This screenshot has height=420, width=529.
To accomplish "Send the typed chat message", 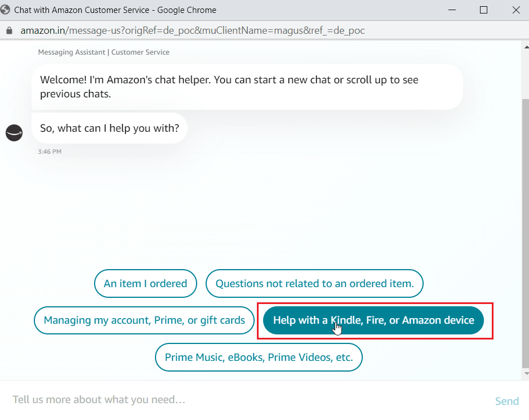I will click(x=506, y=401).
